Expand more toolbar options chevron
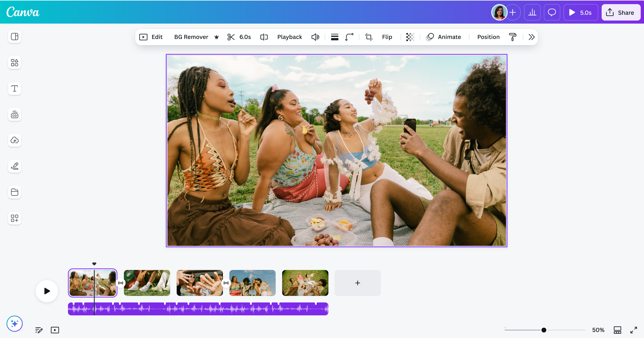 coord(531,37)
